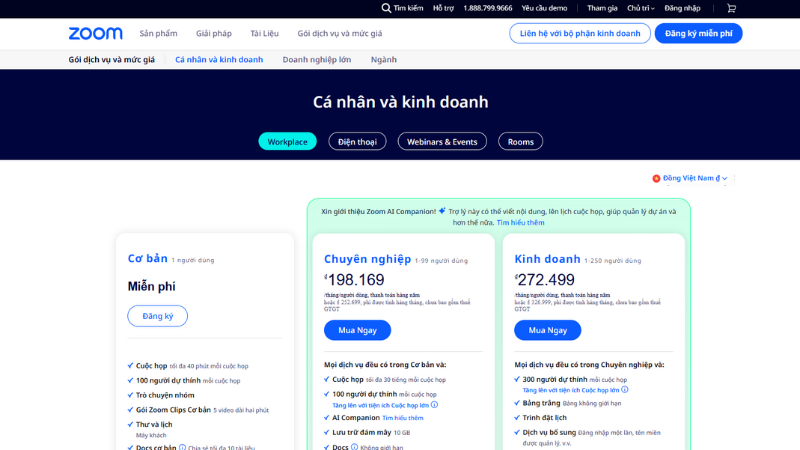The height and width of the screenshot is (450, 800).
Task: Click Liên hệ với bộ phận kinh doanh
Action: click(580, 34)
